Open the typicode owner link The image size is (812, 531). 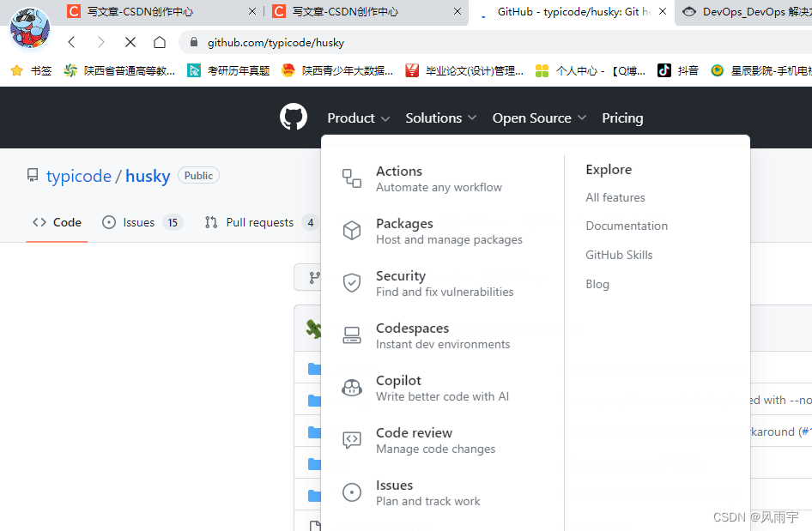tap(79, 176)
